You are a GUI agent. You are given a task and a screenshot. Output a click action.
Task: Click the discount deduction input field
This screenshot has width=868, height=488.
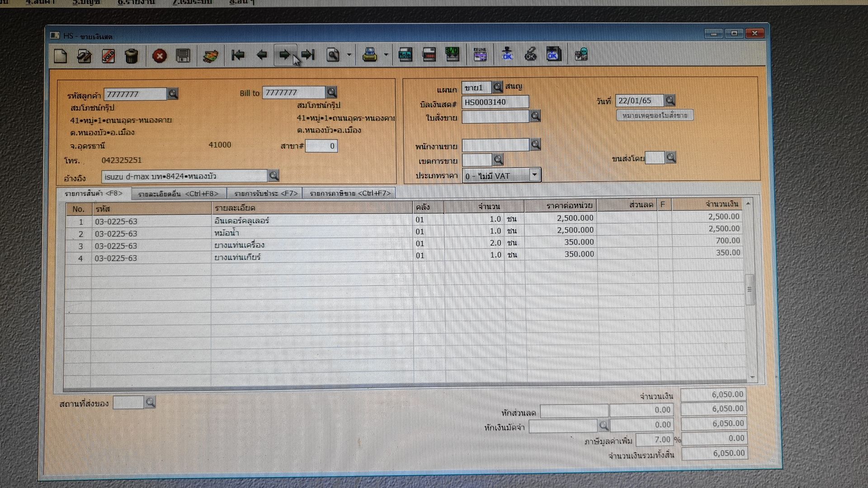coord(574,411)
